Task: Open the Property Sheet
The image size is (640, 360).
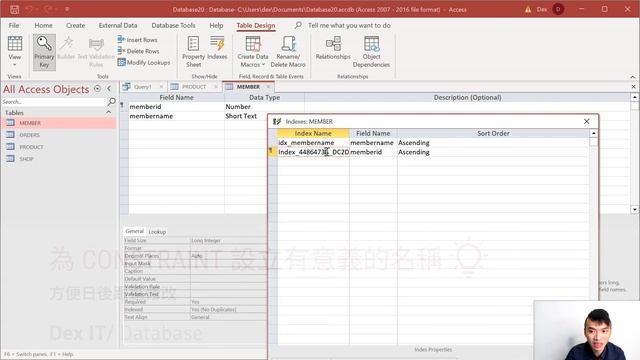Action: (x=193, y=52)
